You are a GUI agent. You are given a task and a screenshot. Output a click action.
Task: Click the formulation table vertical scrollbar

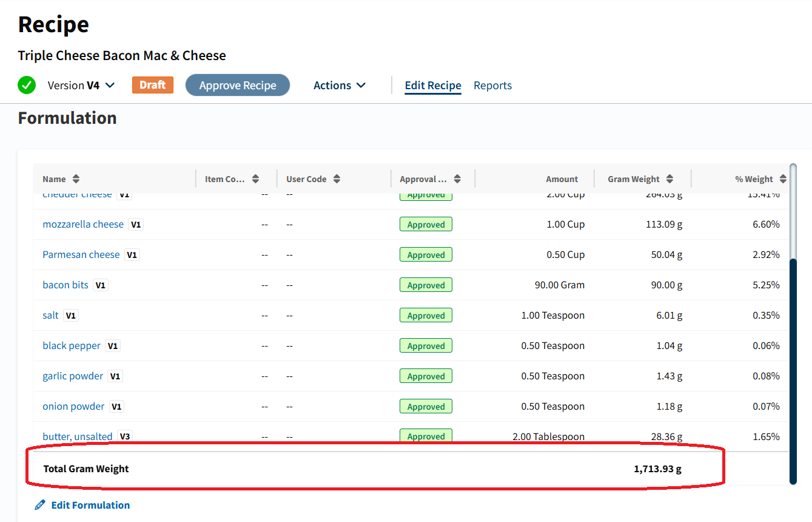click(x=793, y=371)
